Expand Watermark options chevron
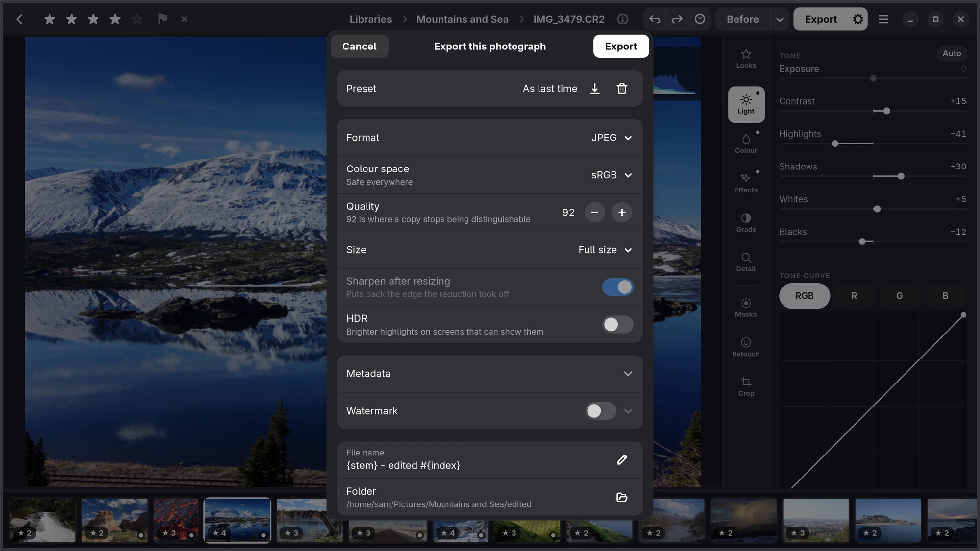 (628, 411)
